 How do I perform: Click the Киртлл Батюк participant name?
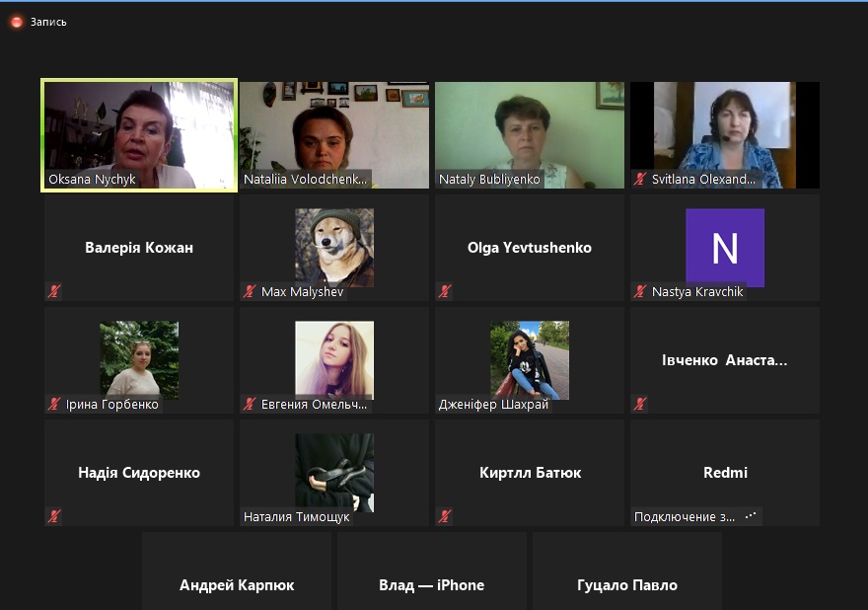click(530, 473)
